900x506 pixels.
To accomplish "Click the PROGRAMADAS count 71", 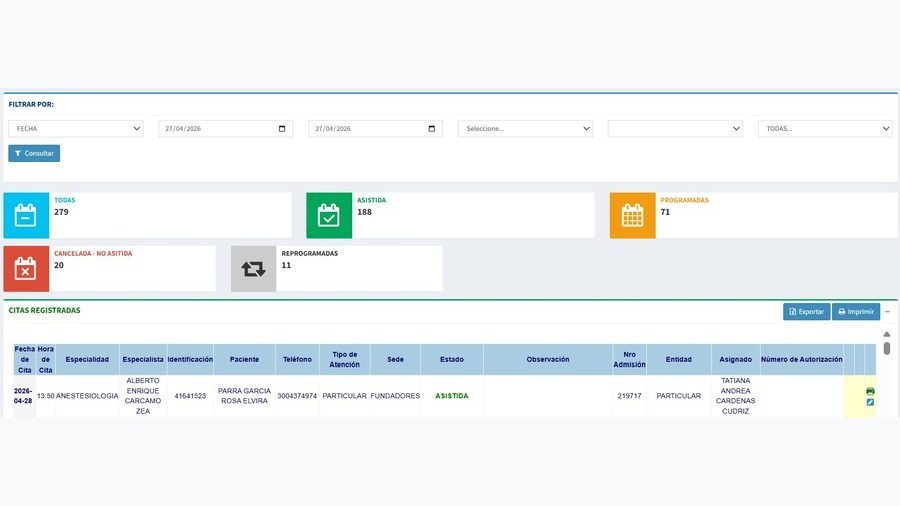I will click(x=665, y=212).
